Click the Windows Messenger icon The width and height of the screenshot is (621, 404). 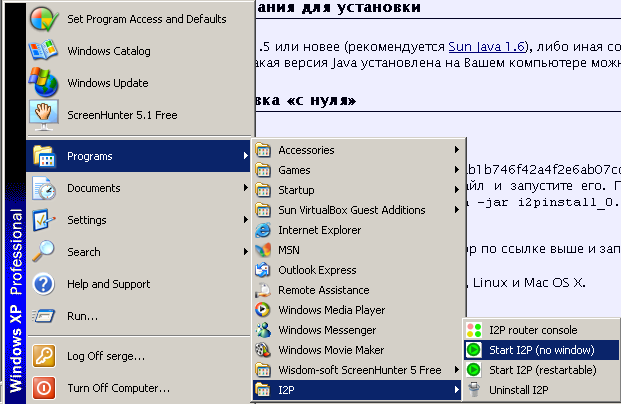pyautogui.click(x=263, y=330)
